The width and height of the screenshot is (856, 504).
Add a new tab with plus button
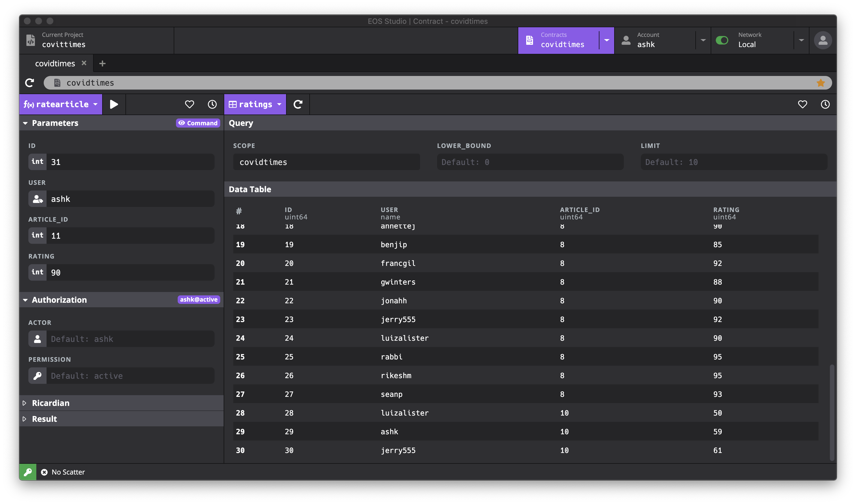point(102,63)
